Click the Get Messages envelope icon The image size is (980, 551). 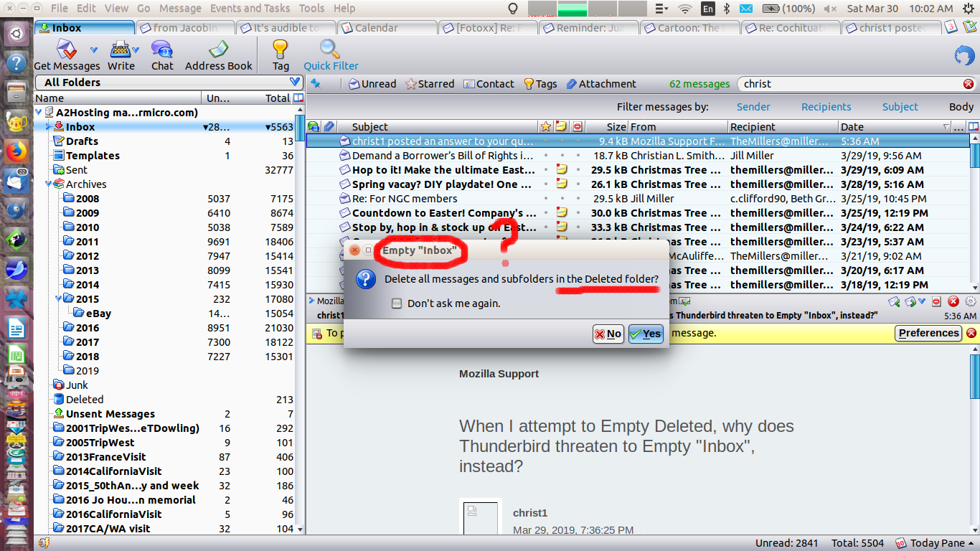coord(67,50)
